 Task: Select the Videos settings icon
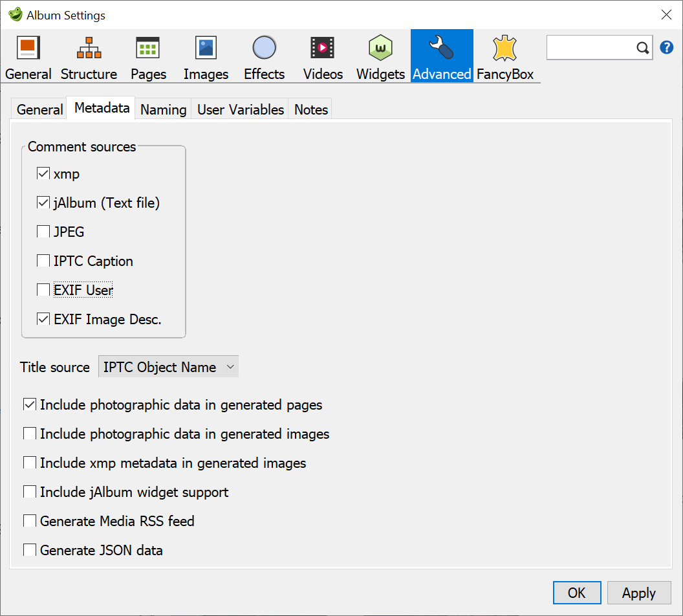(322, 55)
